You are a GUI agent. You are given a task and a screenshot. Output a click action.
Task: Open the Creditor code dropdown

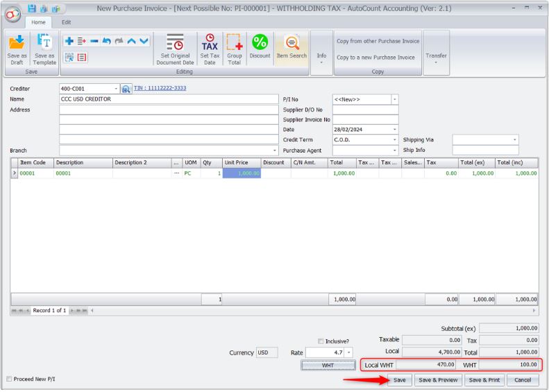116,89
